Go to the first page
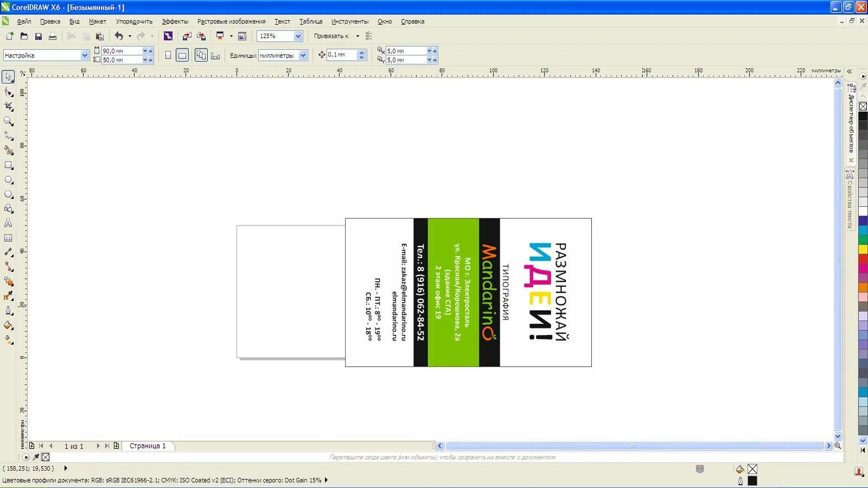The height and width of the screenshot is (488, 868). (x=41, y=446)
